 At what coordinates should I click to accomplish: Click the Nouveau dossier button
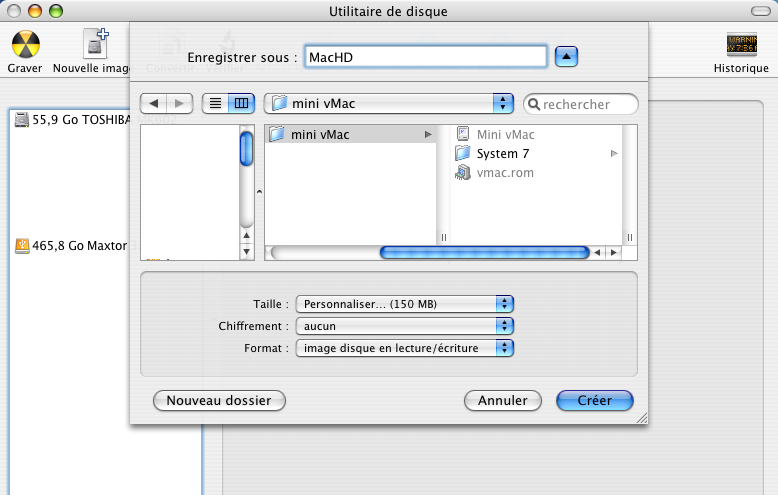tap(219, 400)
